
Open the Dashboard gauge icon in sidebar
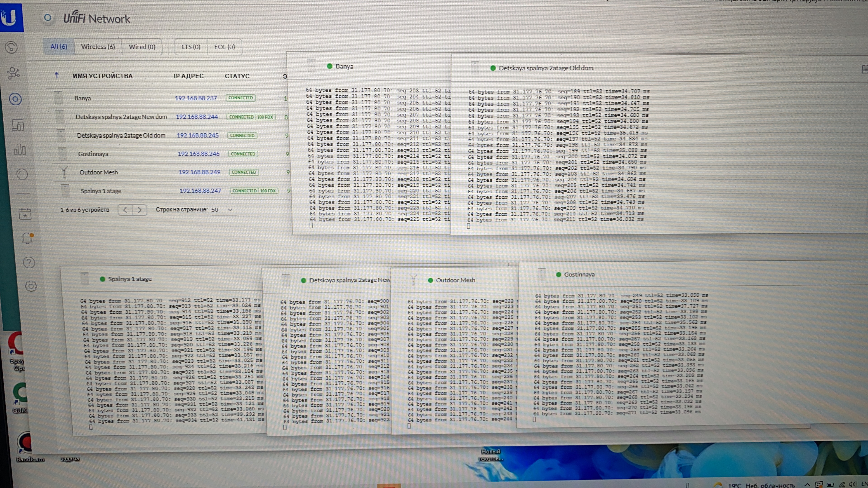click(x=11, y=47)
